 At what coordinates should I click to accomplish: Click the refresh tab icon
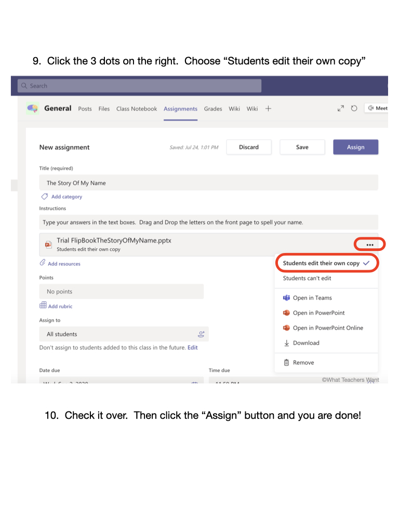pyautogui.click(x=354, y=109)
